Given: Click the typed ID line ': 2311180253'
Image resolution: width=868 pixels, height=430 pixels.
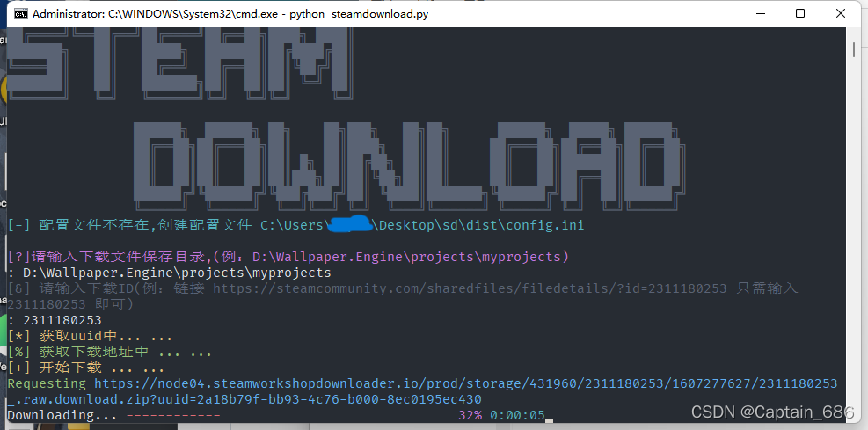Looking at the screenshot, I should click(x=55, y=320).
